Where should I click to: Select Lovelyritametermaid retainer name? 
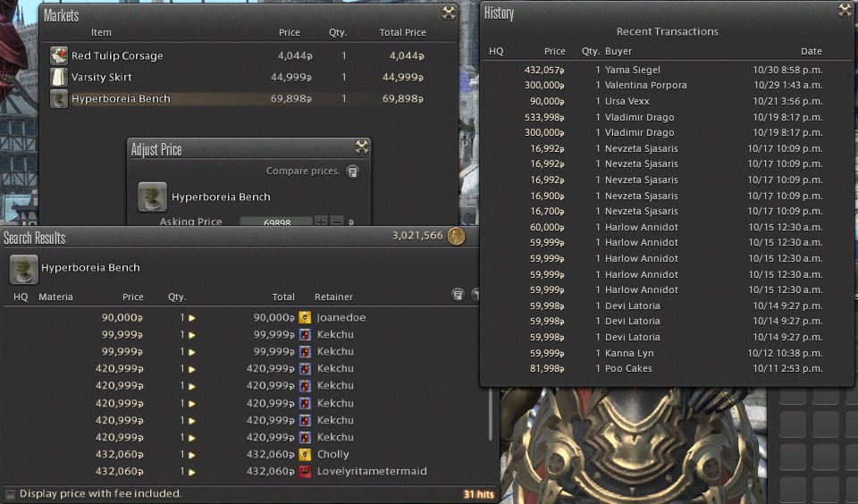[x=372, y=471]
